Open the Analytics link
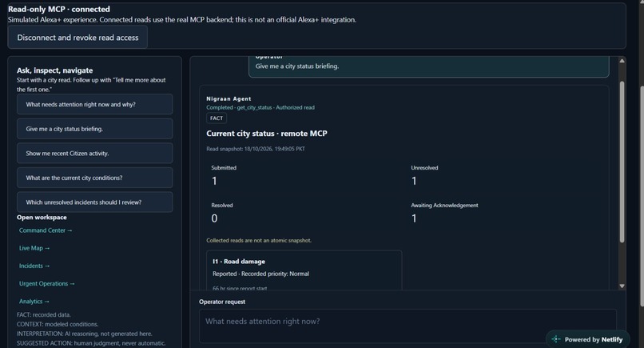 point(34,301)
